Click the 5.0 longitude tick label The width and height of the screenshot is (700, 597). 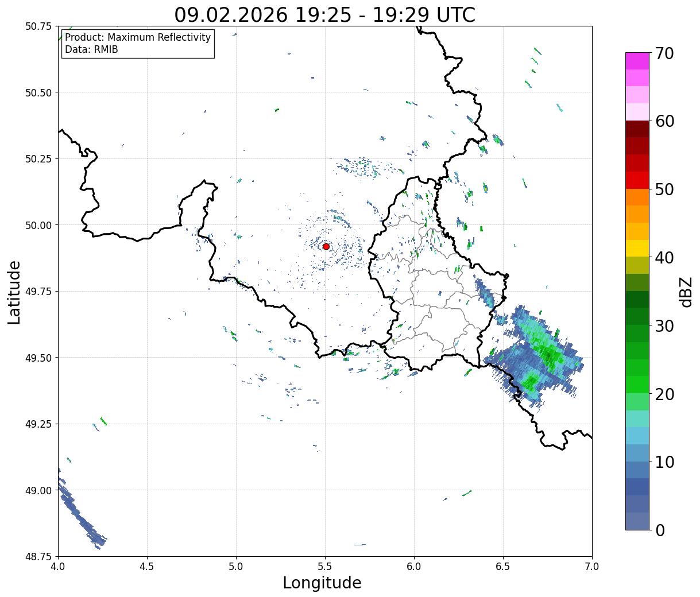pyautogui.click(x=236, y=566)
